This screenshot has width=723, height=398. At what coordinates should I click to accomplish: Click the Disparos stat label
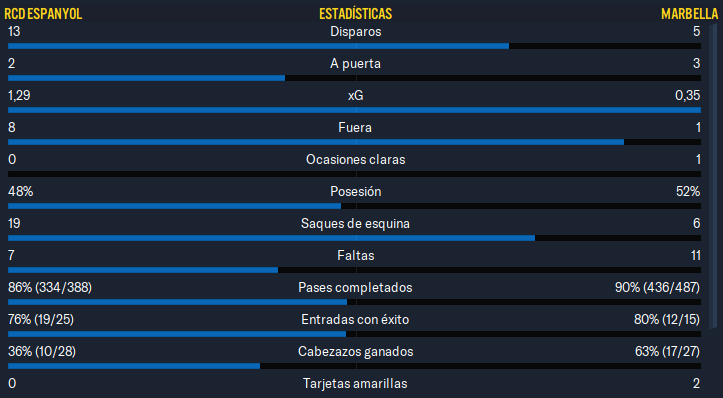click(x=356, y=32)
